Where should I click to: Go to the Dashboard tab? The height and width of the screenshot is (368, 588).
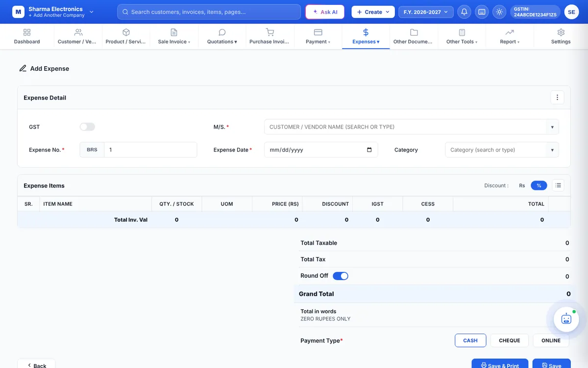tap(27, 37)
